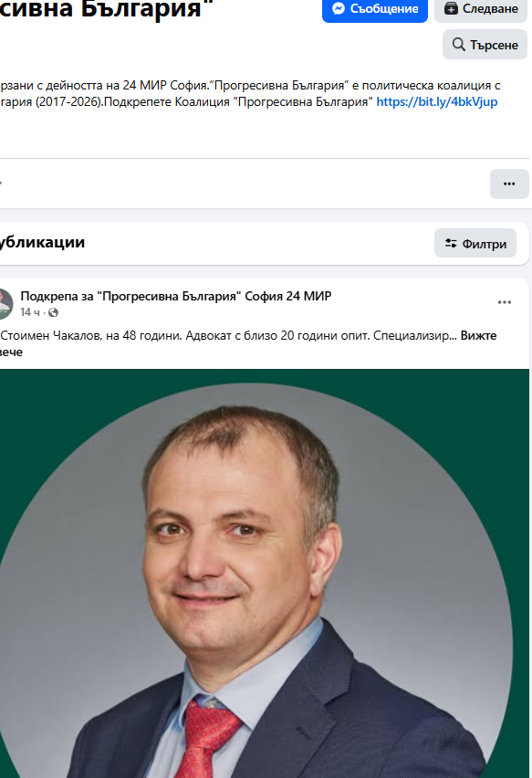Image resolution: width=532 pixels, height=778 pixels.
Task: Click the page title Прогресивна България
Action: 106,9
